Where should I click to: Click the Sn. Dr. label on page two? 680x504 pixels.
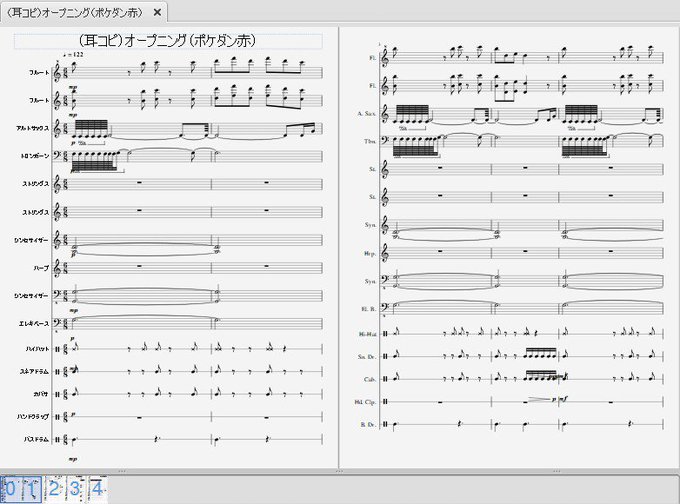click(367, 357)
